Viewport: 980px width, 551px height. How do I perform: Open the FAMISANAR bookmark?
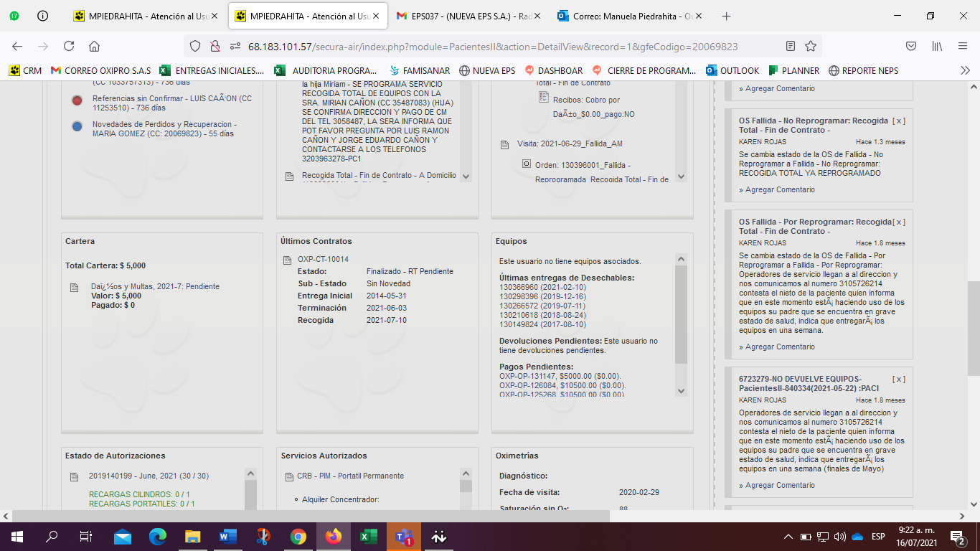(x=420, y=70)
